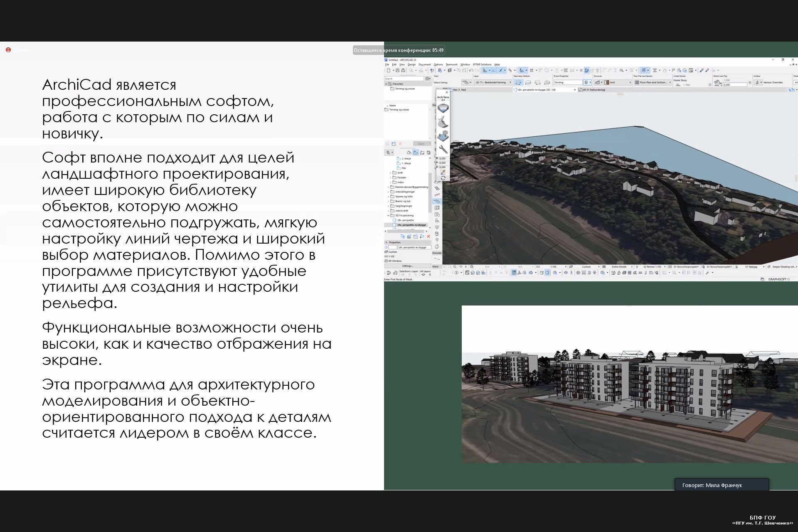Click the first ArchiTerra mesh icon
Image resolution: width=798 pixels, height=532 pixels.
click(443, 108)
